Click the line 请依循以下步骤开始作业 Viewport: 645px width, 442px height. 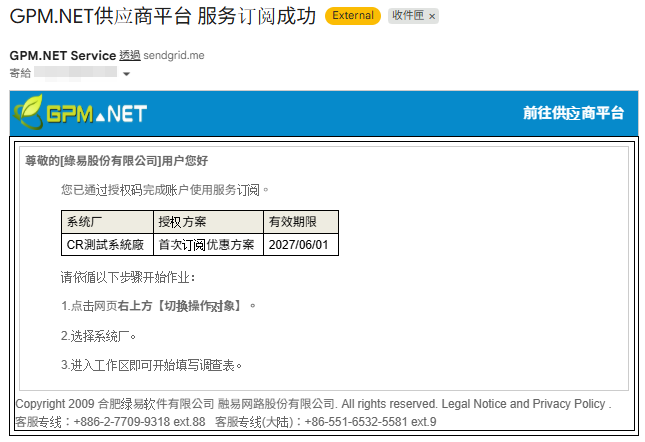tap(128, 277)
